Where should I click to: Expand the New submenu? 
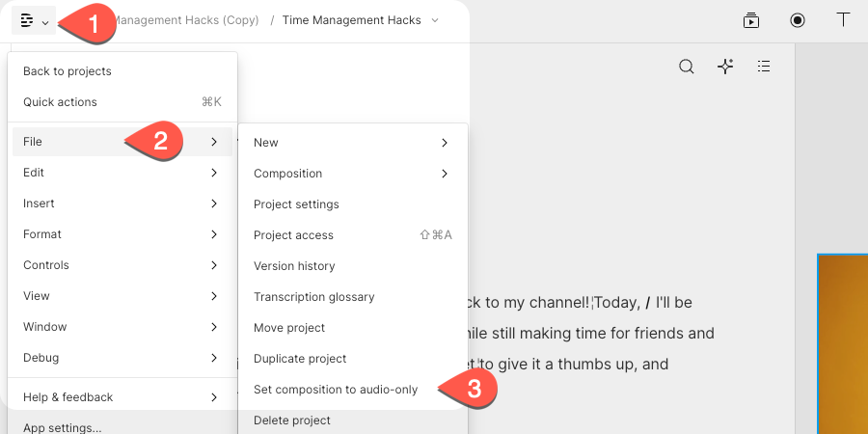352,143
